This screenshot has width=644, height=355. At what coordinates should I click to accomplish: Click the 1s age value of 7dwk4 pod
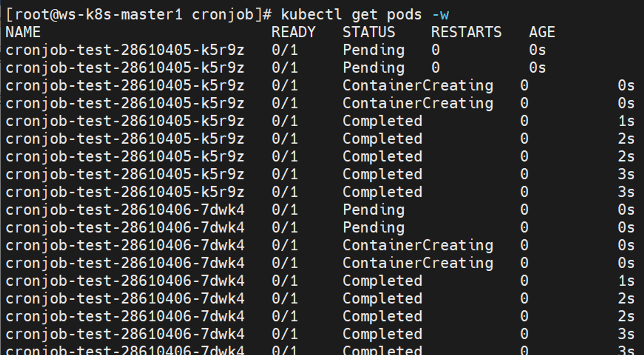point(626,281)
